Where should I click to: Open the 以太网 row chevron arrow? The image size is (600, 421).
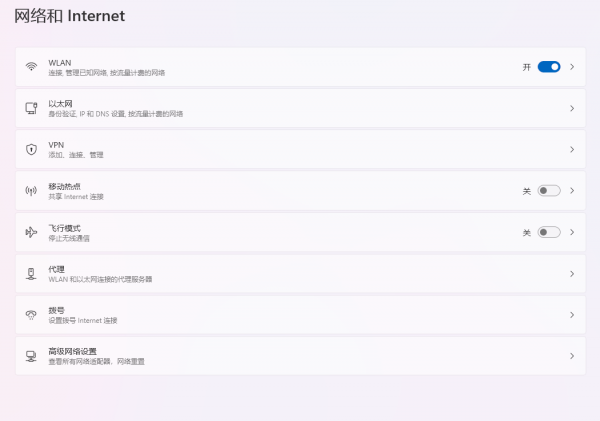(572, 108)
